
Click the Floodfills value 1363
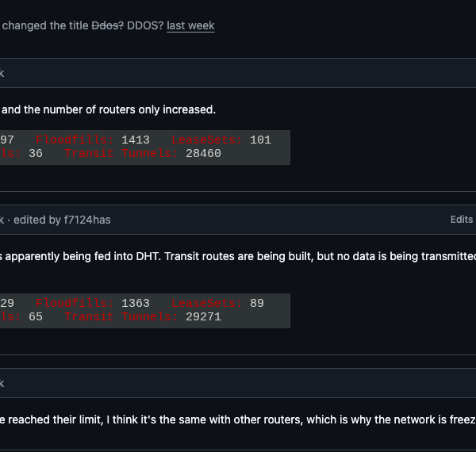coord(136,303)
